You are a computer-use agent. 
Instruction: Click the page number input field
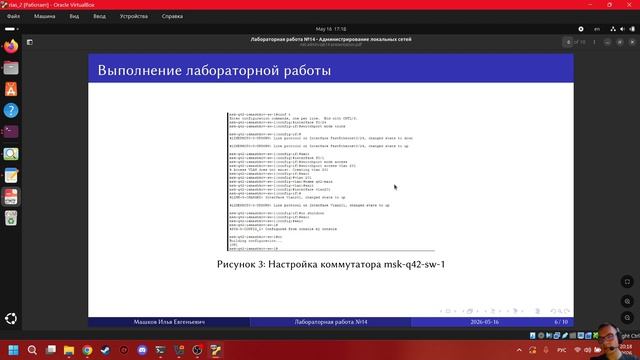click(x=568, y=42)
